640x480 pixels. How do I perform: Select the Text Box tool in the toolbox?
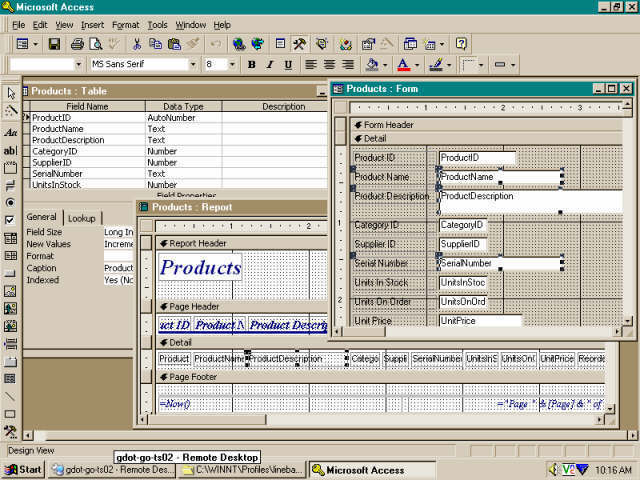point(11,151)
